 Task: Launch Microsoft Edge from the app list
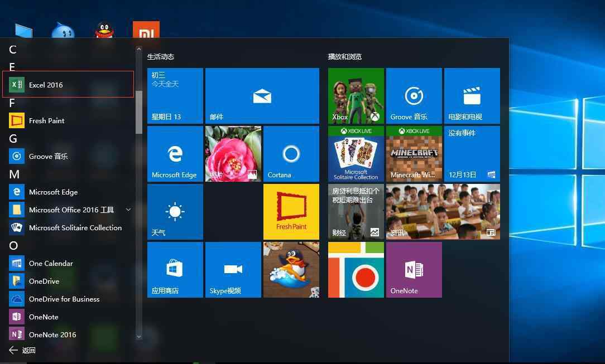tap(68, 192)
